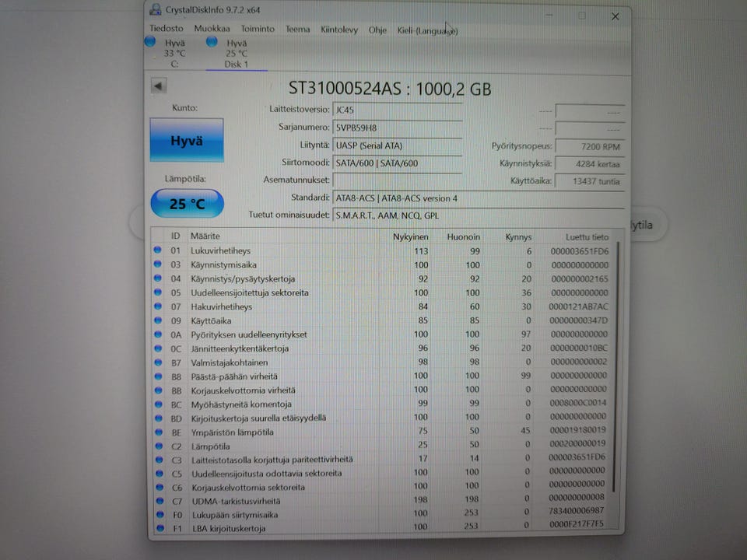Click the Laitteistoversio field JC45

tap(398, 110)
